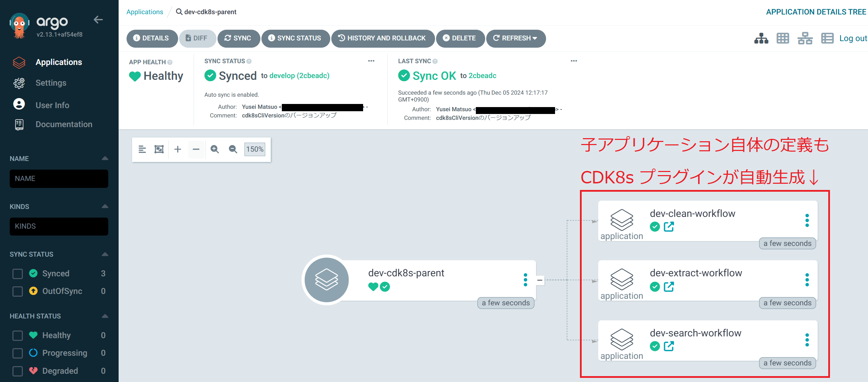Switch to the compact network view layout
Viewport: 868px width, 382px height.
[805, 38]
